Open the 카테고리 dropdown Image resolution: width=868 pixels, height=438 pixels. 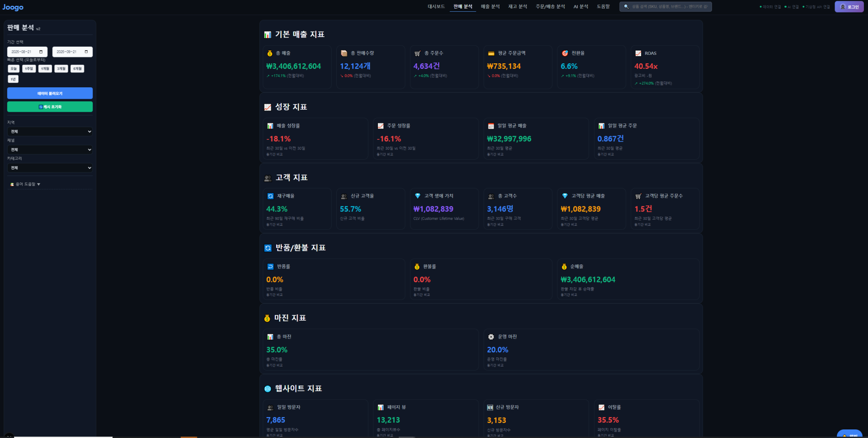(50, 168)
